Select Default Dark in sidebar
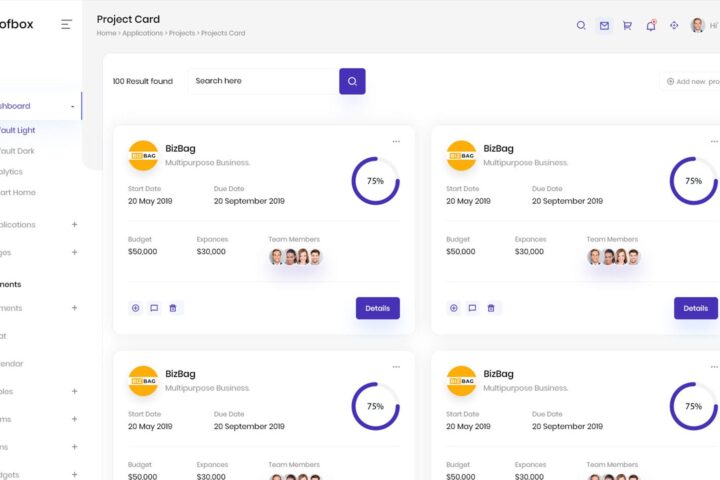Image resolution: width=720 pixels, height=480 pixels. [17, 151]
